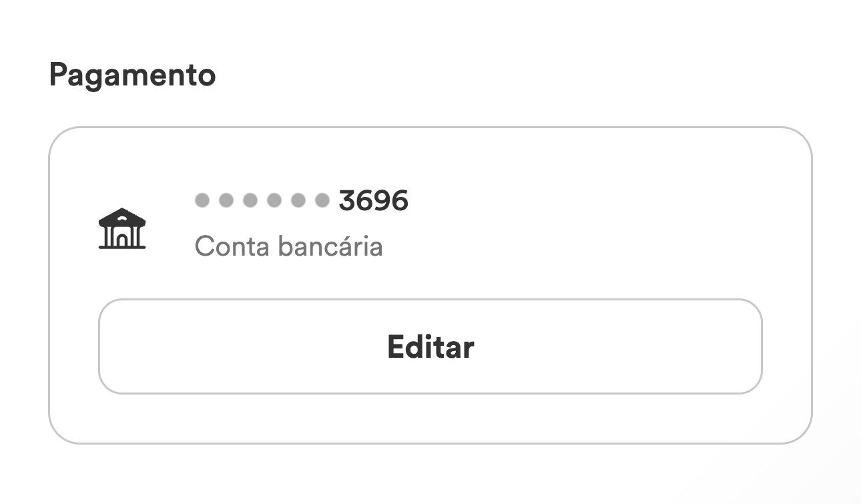Viewport: 861px width, 504px height.
Task: Click the first masked digit dot
Action: (202, 200)
